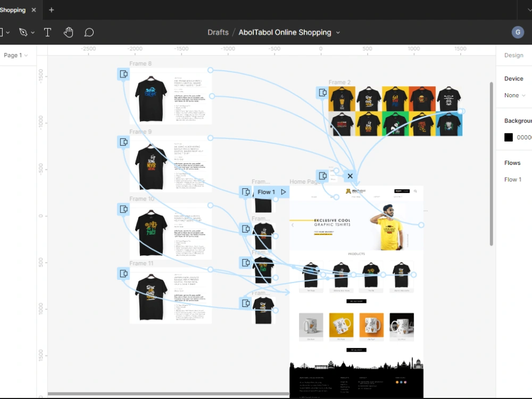This screenshot has height=399, width=532.
Task: Expand the Page 1 page selector
Action: [x=15, y=55]
